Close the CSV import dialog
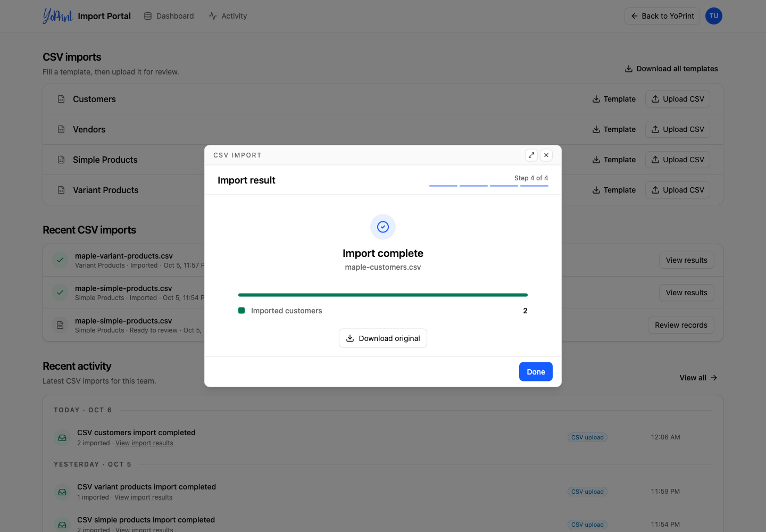 point(546,155)
